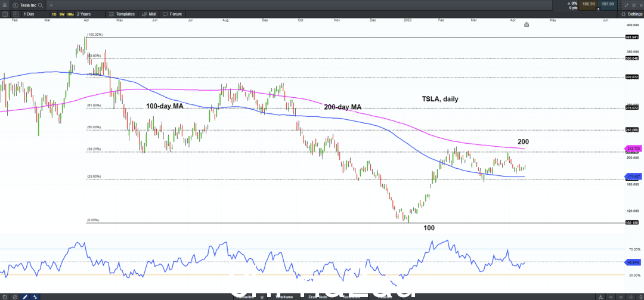Click the 186.99 sell price button

pyautogui.click(x=589, y=5)
